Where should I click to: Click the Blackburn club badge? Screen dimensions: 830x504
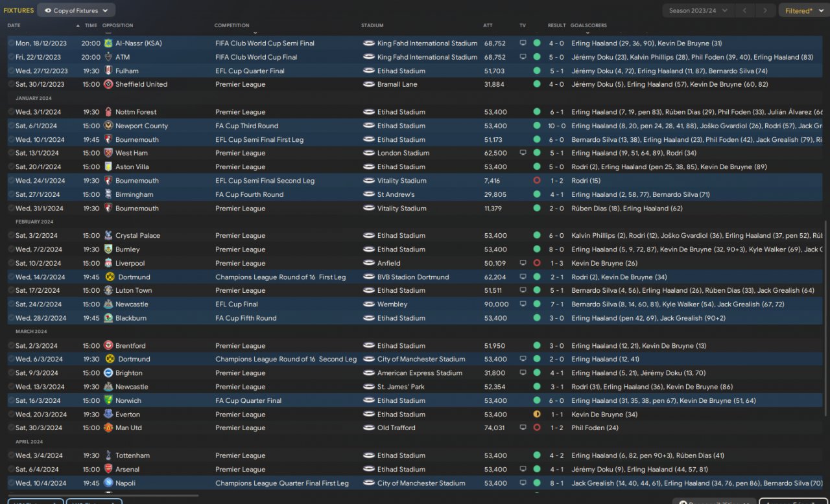(108, 318)
